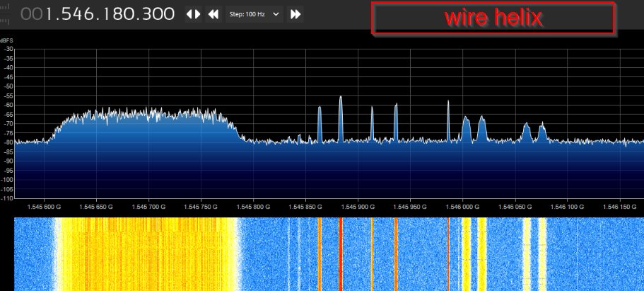Click the 1.545 650 G axis label
The width and height of the screenshot is (644, 291).
(x=97, y=207)
